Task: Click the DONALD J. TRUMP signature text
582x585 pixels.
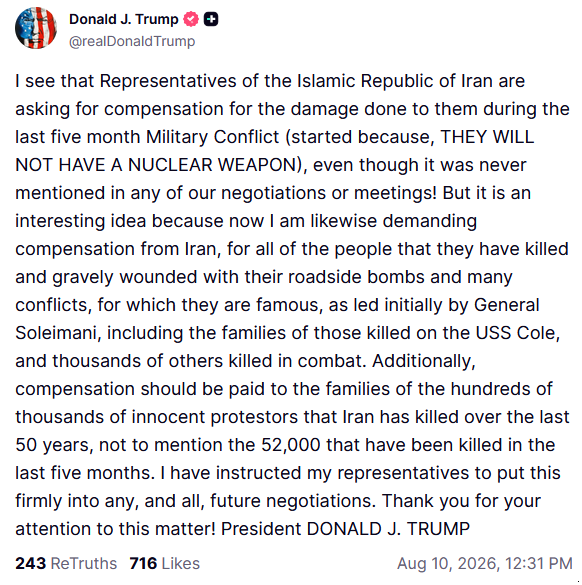Action: click(388, 529)
